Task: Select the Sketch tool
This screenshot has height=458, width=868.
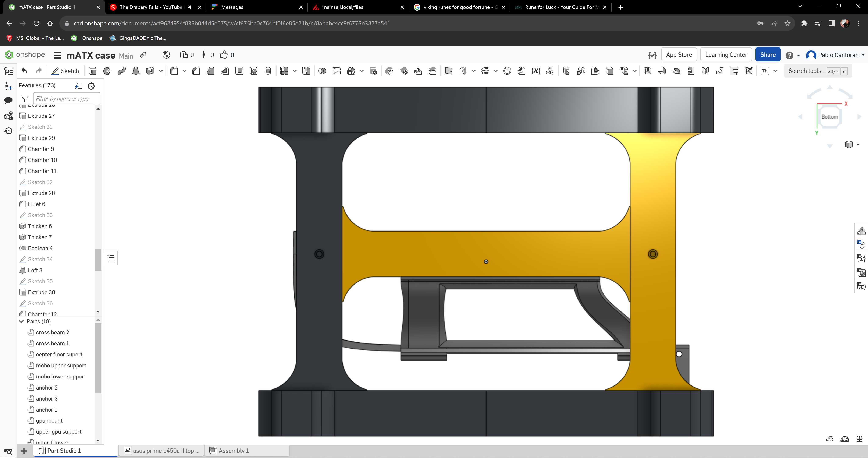Action: click(x=65, y=71)
